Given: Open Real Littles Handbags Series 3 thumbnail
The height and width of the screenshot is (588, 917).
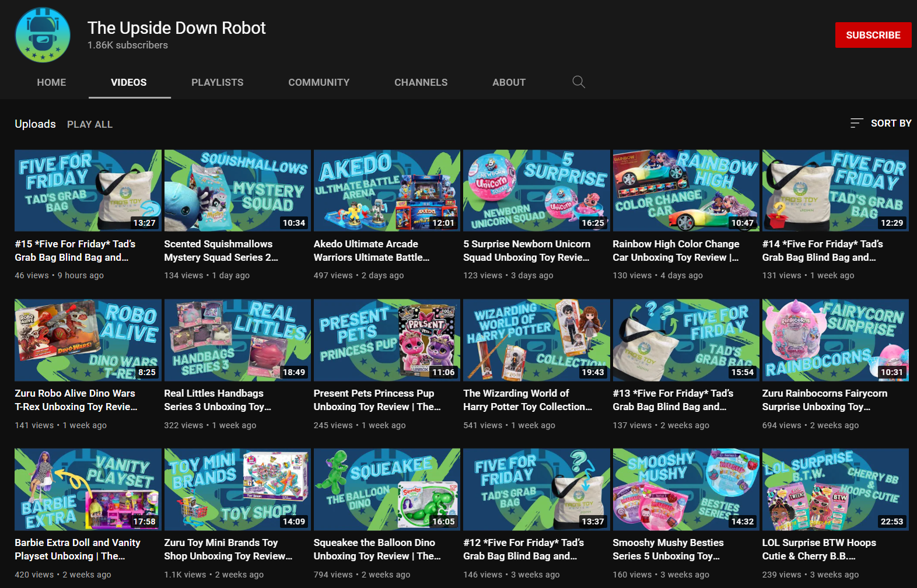Looking at the screenshot, I should click(x=237, y=340).
